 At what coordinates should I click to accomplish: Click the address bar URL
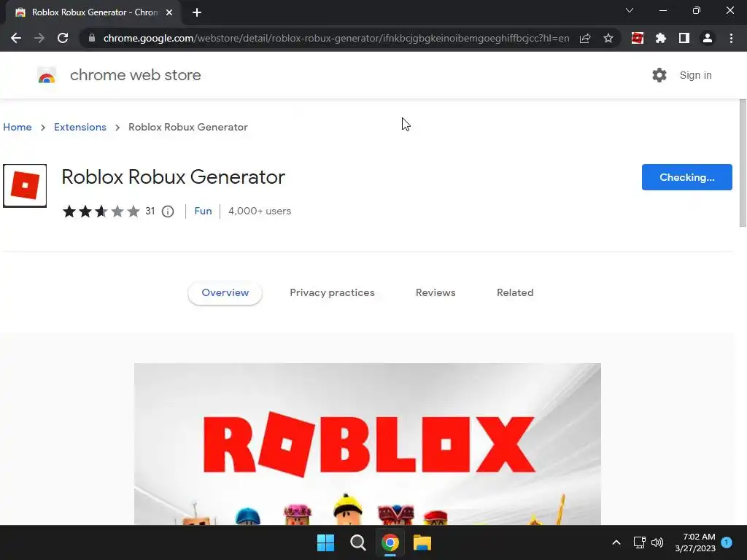click(336, 38)
